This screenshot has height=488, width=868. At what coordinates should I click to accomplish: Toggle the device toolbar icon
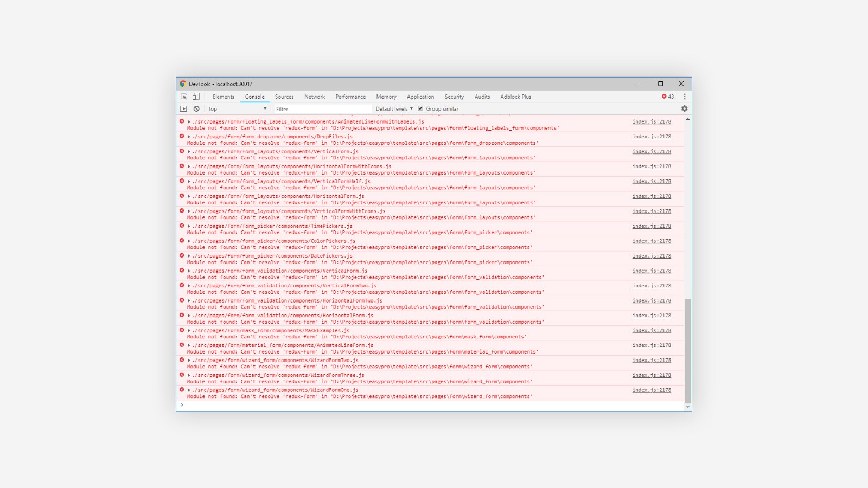pos(196,97)
